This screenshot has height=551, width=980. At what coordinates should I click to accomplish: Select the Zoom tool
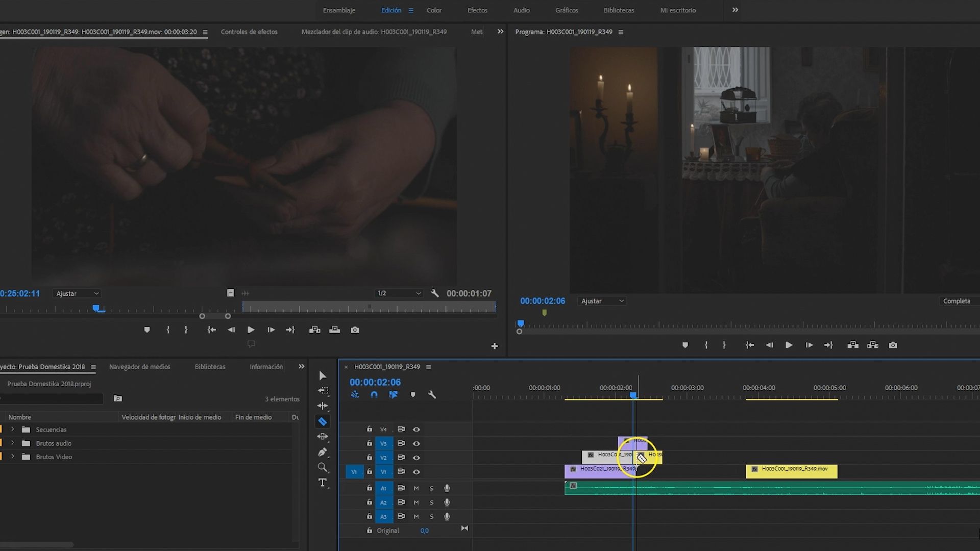click(x=323, y=467)
